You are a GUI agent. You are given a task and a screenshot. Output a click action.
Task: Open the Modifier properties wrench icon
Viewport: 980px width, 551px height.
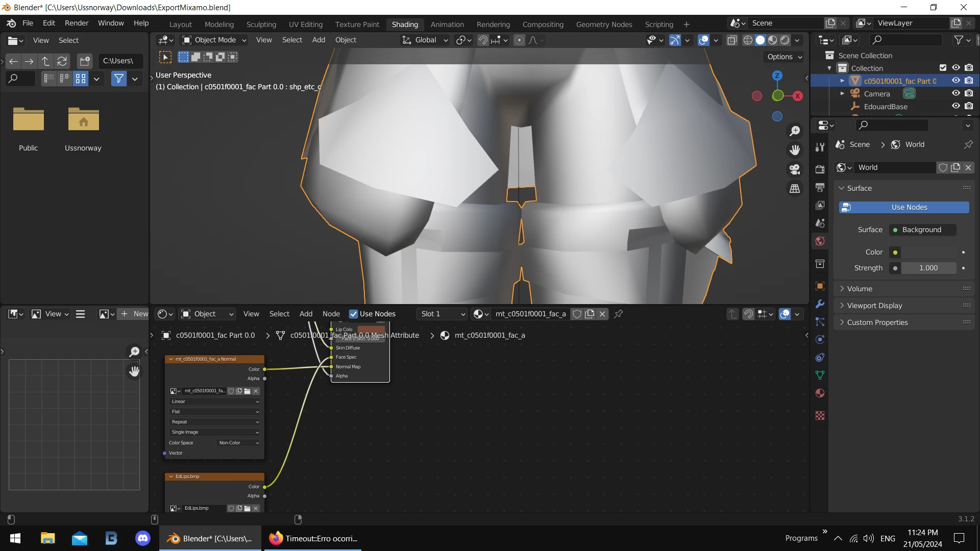820,304
